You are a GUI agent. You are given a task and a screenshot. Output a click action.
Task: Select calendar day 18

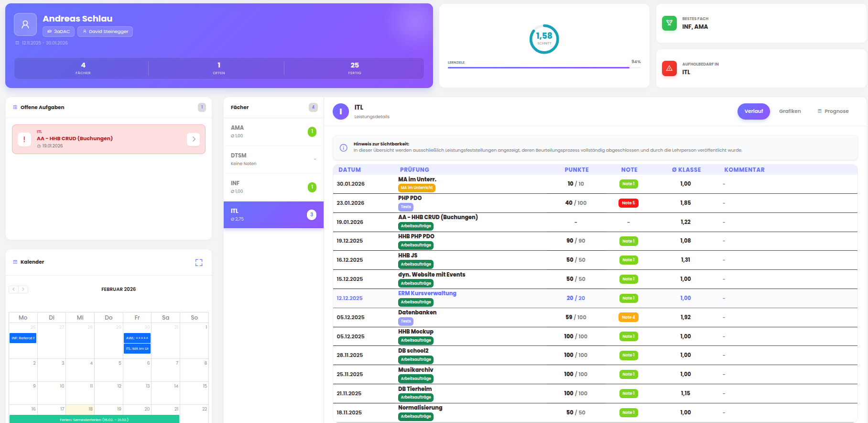(x=80, y=413)
